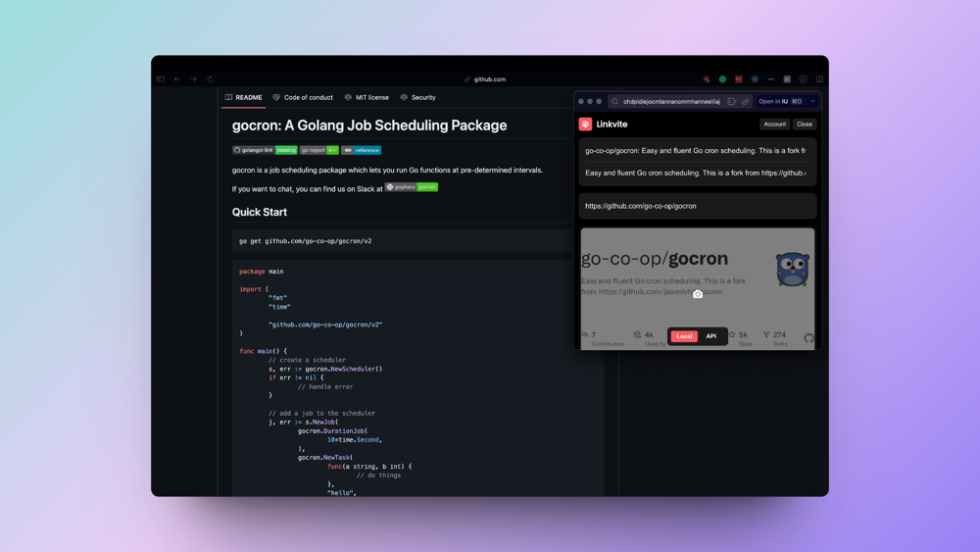The height and width of the screenshot is (552, 980).
Task: Click the extension puzzle icon in popup bar
Action: click(731, 101)
